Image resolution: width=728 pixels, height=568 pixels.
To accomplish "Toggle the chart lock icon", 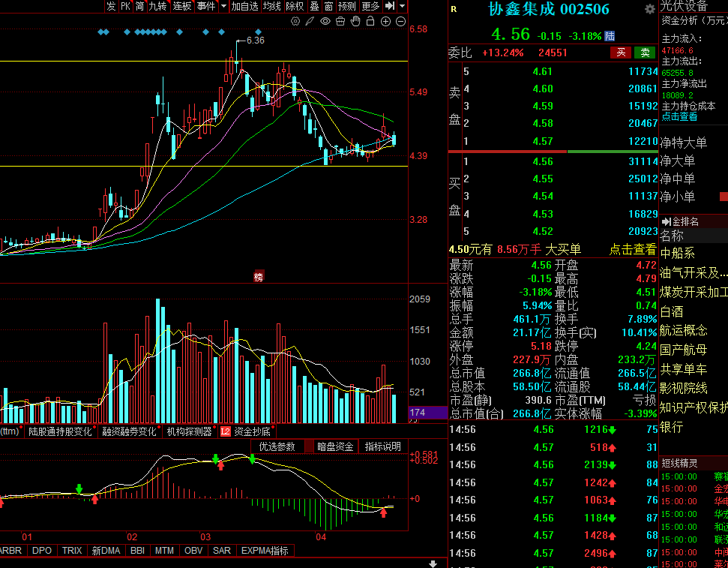I will click(x=370, y=21).
